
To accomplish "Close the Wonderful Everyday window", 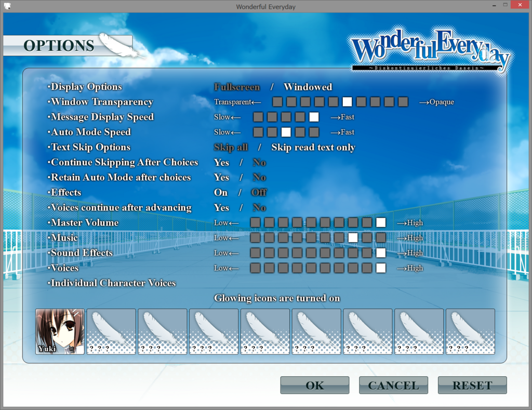I will tap(520, 5).
